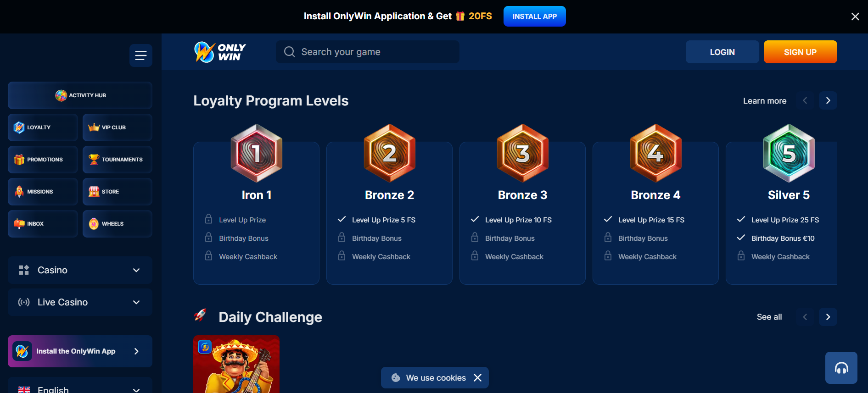Open Wheels section
Image resolution: width=868 pixels, height=393 pixels.
point(117,224)
